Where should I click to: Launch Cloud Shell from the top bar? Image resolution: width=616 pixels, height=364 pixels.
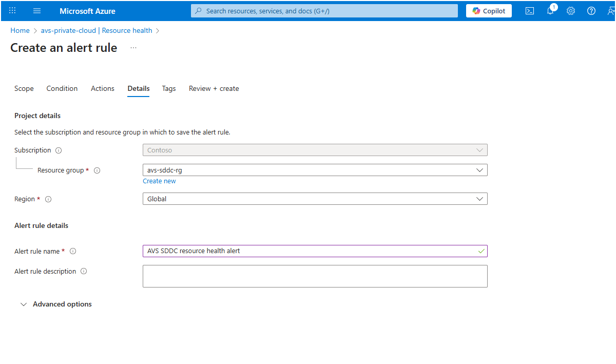(530, 11)
